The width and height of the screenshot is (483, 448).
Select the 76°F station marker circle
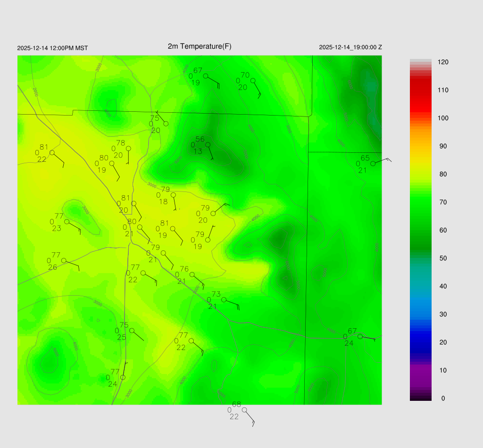click(192, 274)
